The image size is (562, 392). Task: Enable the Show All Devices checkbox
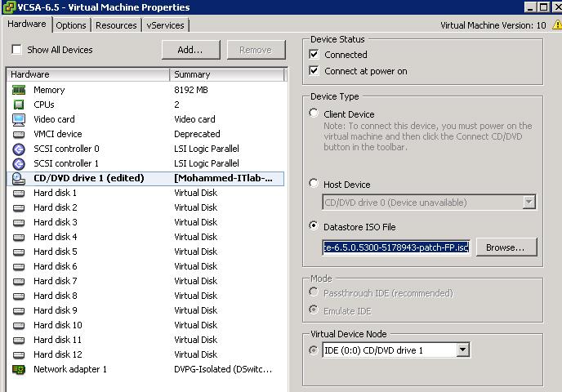tap(16, 50)
